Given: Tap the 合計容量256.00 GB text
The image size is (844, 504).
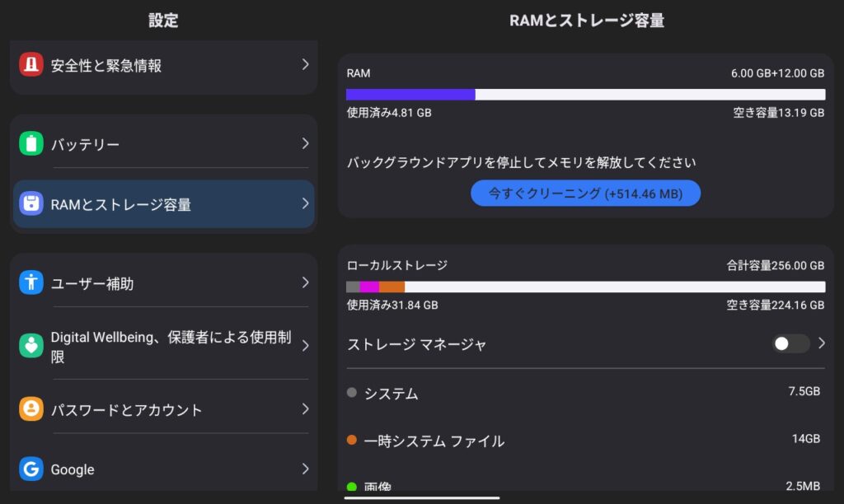Looking at the screenshot, I should pyautogui.click(x=775, y=265).
